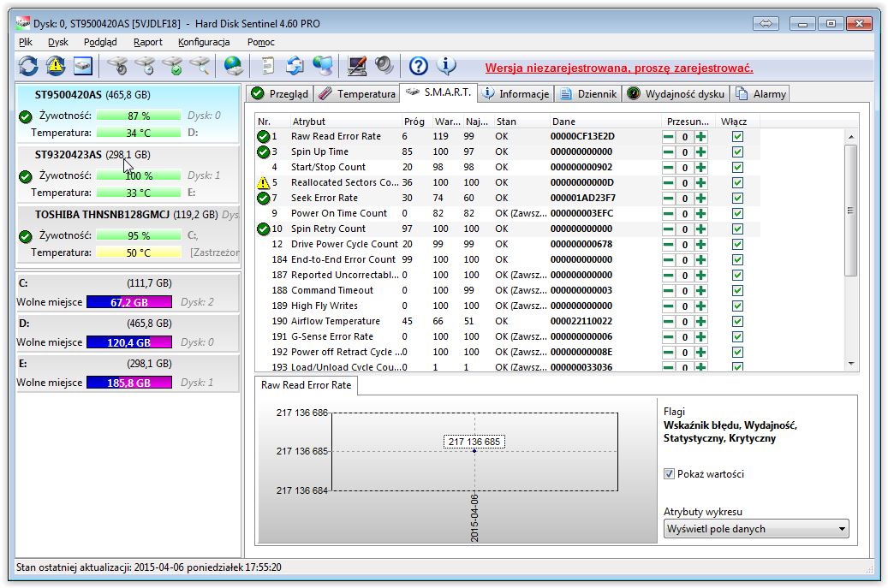Uncheck Włącz for Raw Read Error Rate
Viewport: 888px width, 588px height.
click(x=737, y=136)
